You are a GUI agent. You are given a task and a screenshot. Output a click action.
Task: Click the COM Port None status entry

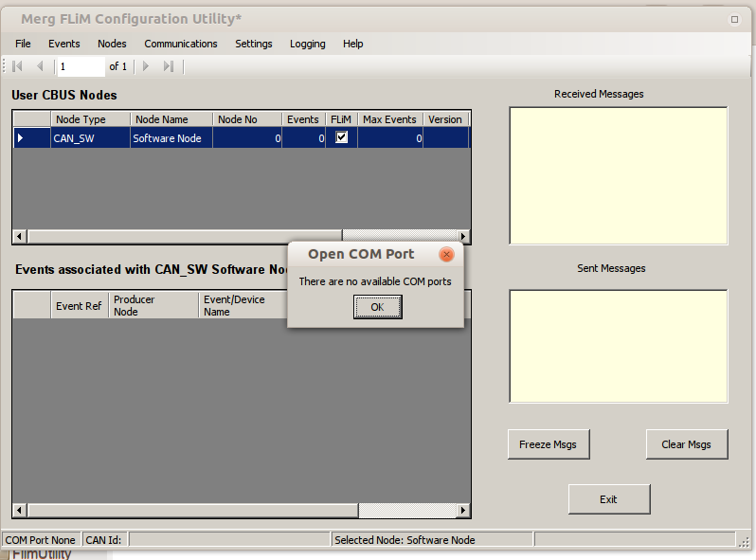pyautogui.click(x=41, y=540)
